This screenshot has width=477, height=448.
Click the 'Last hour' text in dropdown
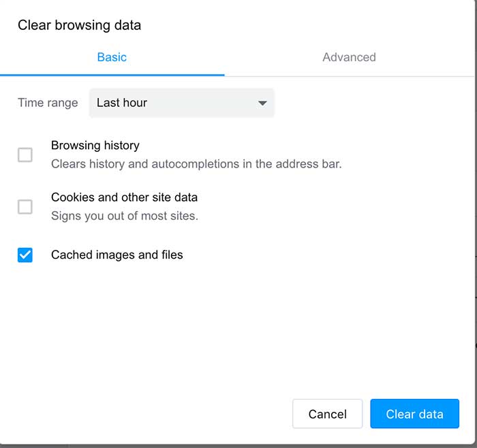coord(122,103)
